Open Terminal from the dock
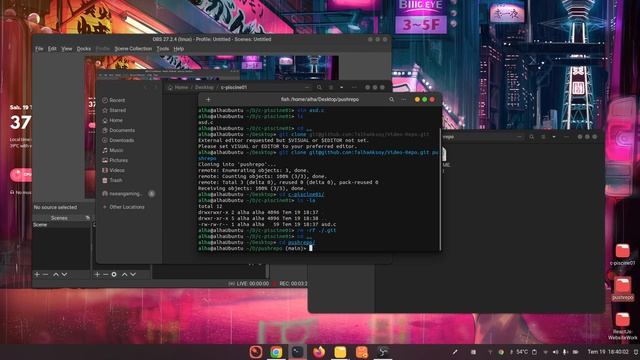Viewport: 640px width, 360px height. pyautogui.click(x=298, y=352)
